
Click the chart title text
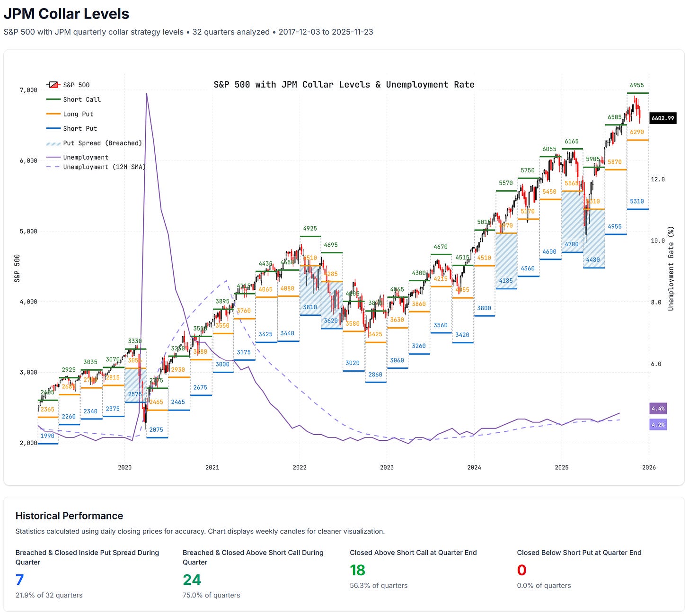tap(344, 84)
